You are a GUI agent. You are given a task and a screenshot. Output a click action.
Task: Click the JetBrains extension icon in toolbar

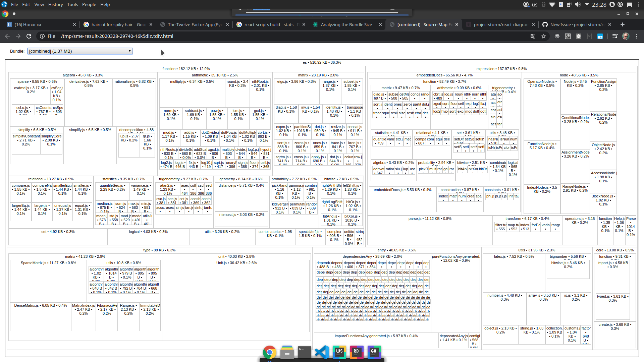click(568, 36)
